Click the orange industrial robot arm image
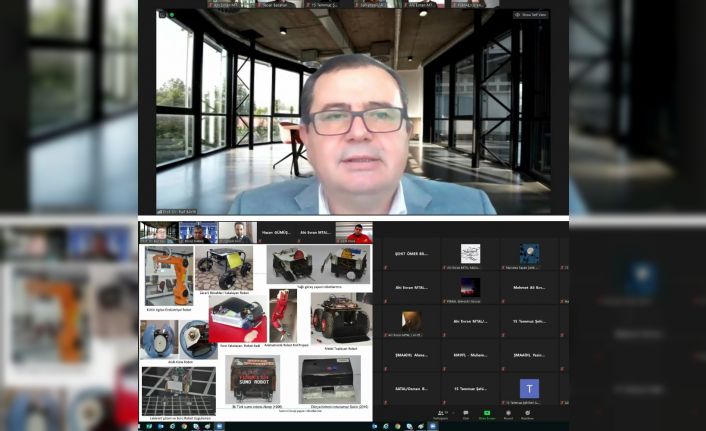This screenshot has height=431, width=706. click(x=166, y=274)
